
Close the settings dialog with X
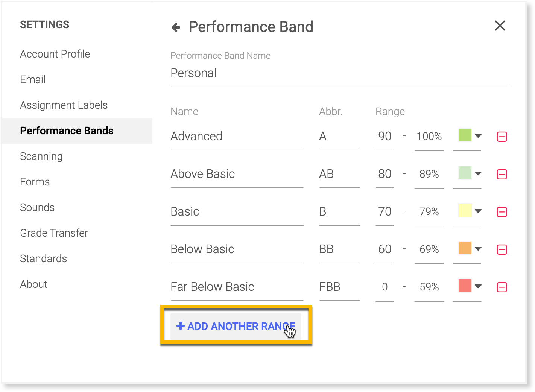point(500,26)
